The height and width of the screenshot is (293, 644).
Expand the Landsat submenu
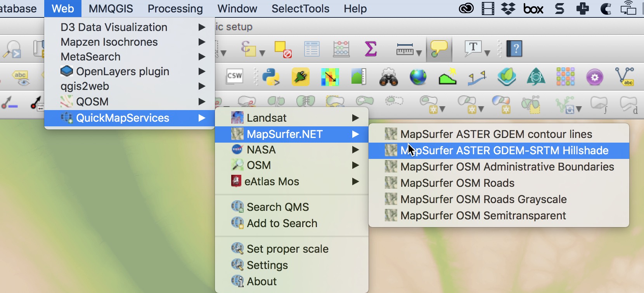(292, 118)
